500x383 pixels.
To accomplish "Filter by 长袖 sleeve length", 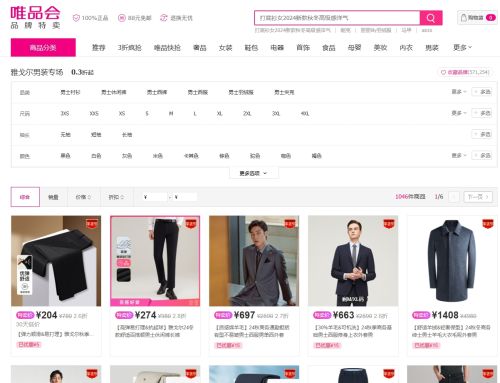I will point(127,135).
